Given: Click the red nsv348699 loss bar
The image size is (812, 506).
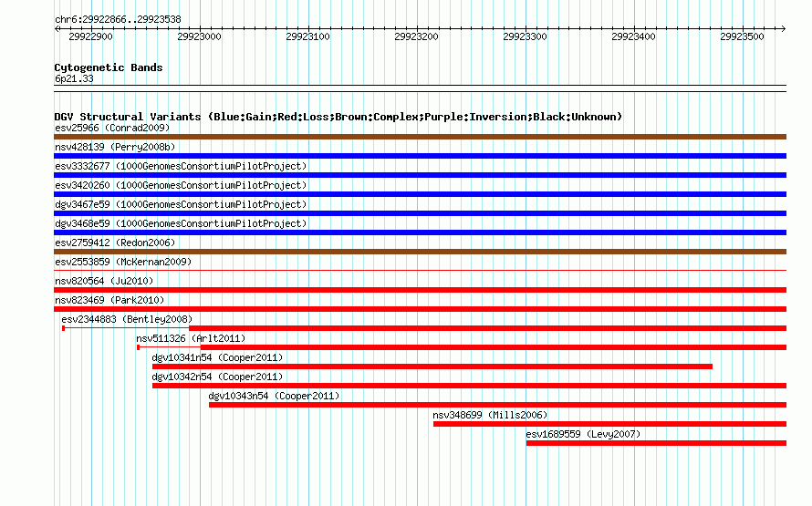Looking at the screenshot, I should click(610, 424).
